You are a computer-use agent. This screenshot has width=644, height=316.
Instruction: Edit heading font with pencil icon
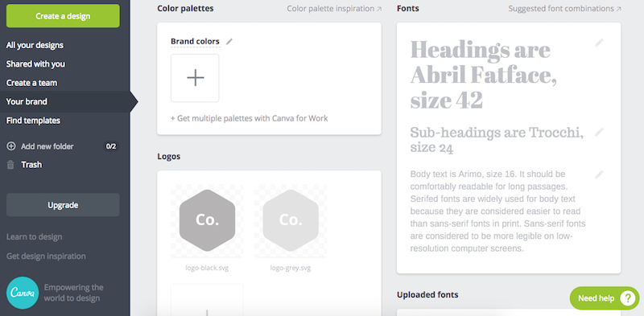point(599,43)
